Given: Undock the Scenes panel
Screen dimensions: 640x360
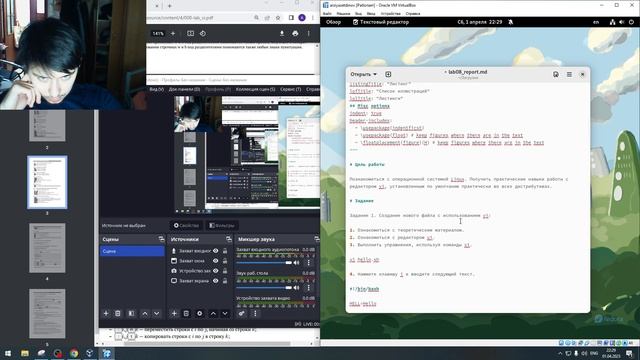Looking at the screenshot, I should pos(161,239).
